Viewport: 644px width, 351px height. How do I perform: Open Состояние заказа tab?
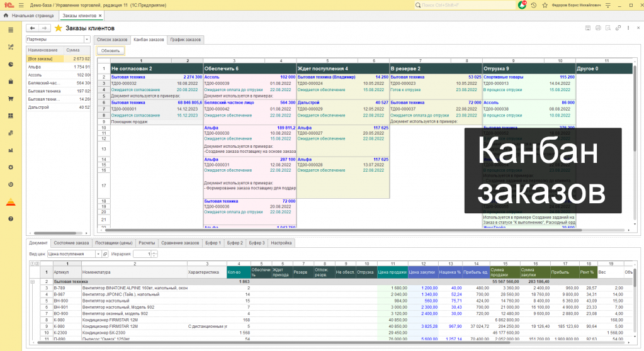[71, 243]
